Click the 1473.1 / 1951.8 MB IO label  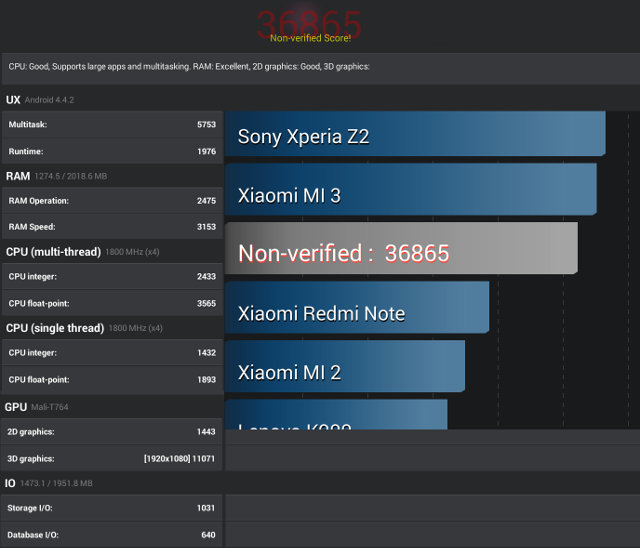click(x=56, y=484)
